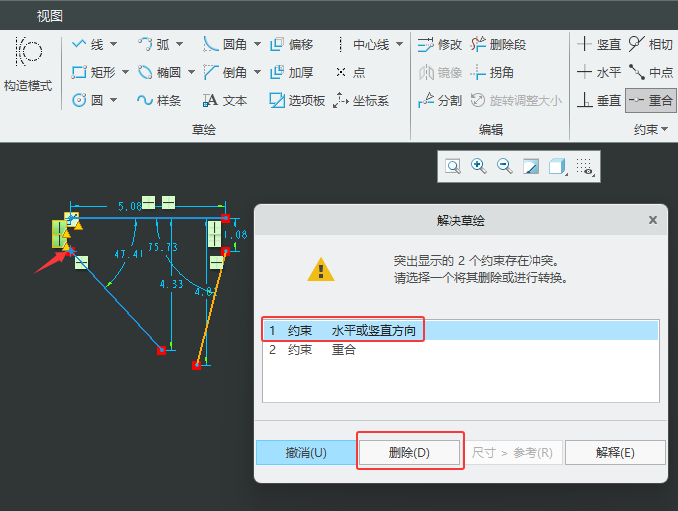Screen dimensions: 678x511
Task: Click the 75.73 angle dimension in sketch
Action: pos(163,247)
